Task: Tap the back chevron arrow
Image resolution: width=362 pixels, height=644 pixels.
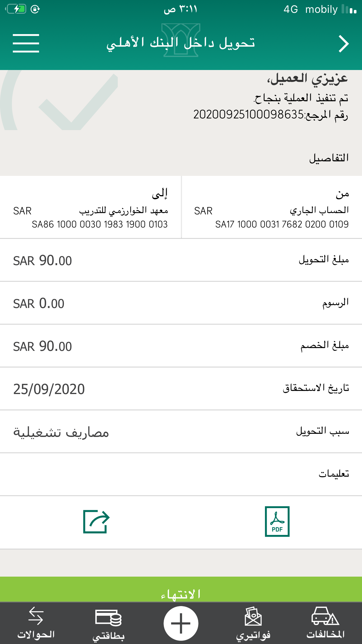Action: [344, 44]
